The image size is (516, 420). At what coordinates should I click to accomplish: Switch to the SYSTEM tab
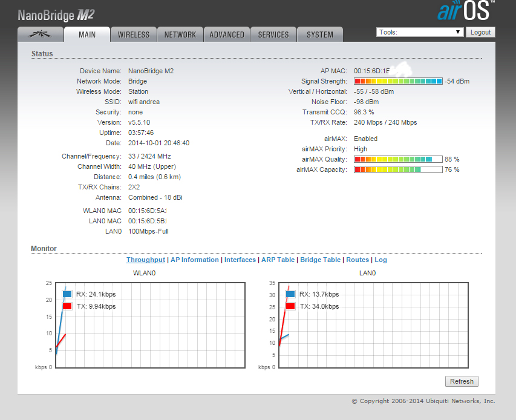pos(320,34)
